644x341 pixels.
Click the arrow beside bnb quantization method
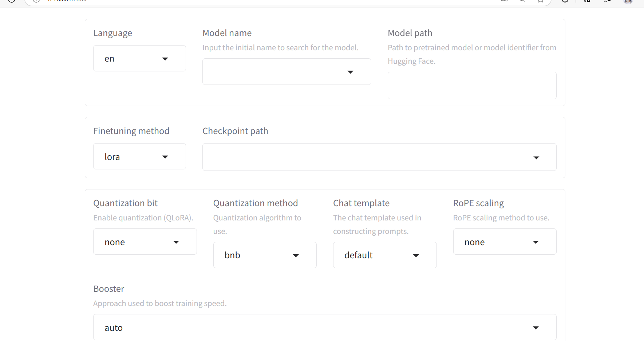(296, 256)
